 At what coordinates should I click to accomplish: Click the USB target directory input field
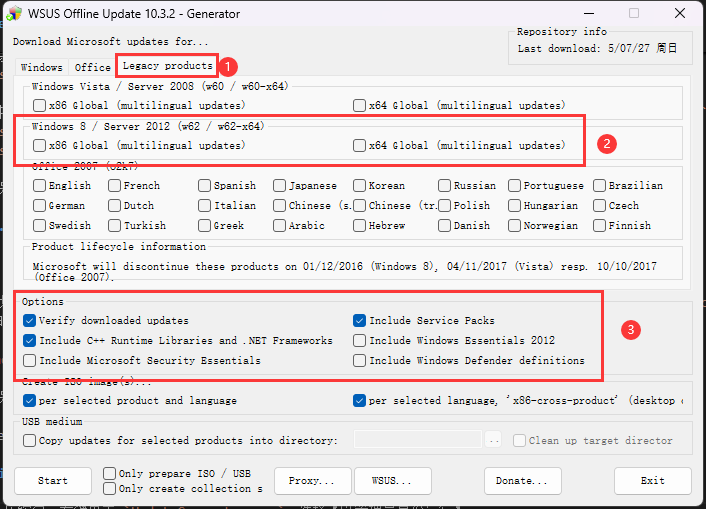click(418, 440)
